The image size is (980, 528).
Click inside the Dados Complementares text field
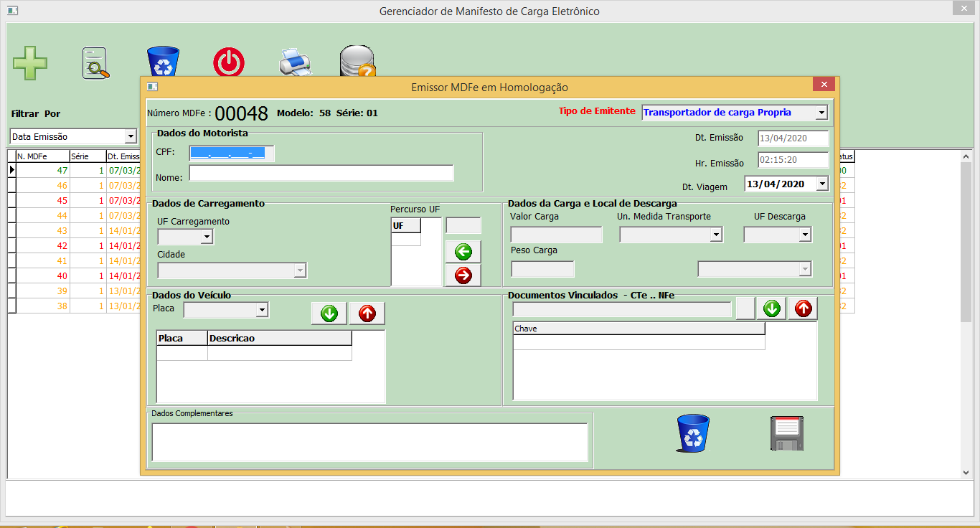(370, 443)
